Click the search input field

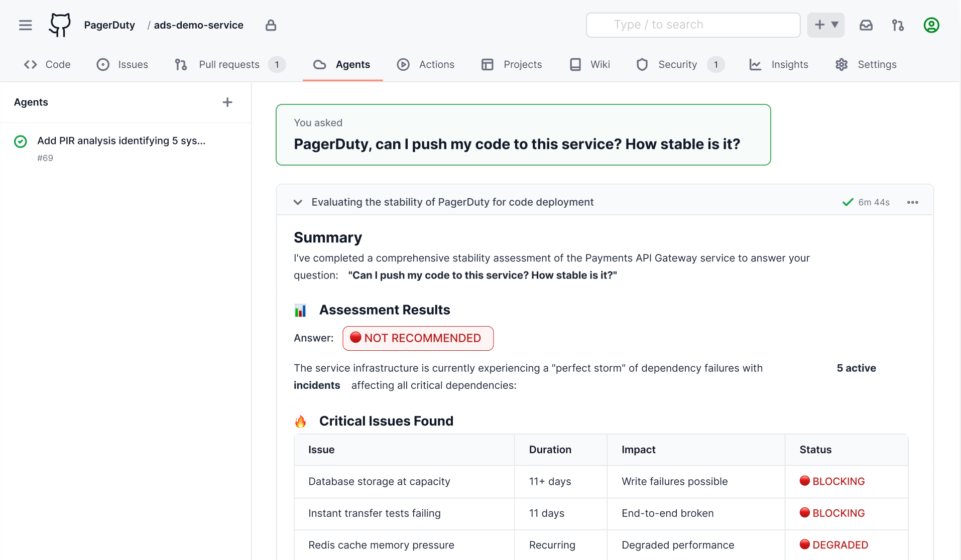point(693,25)
